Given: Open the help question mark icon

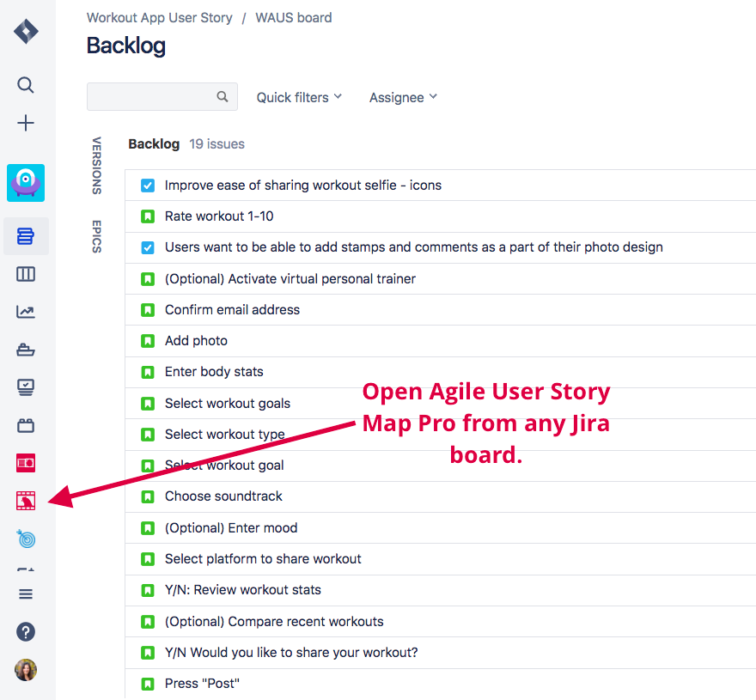Looking at the screenshot, I should (26, 631).
